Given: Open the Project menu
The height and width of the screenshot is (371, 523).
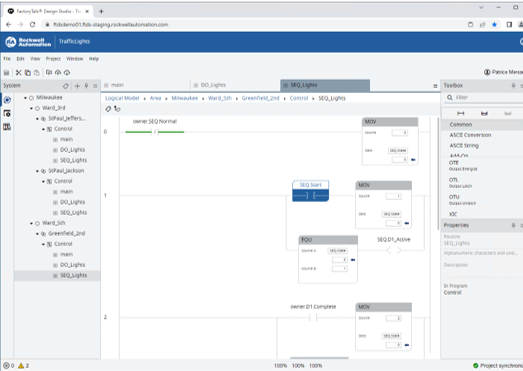Looking at the screenshot, I should 53,59.
